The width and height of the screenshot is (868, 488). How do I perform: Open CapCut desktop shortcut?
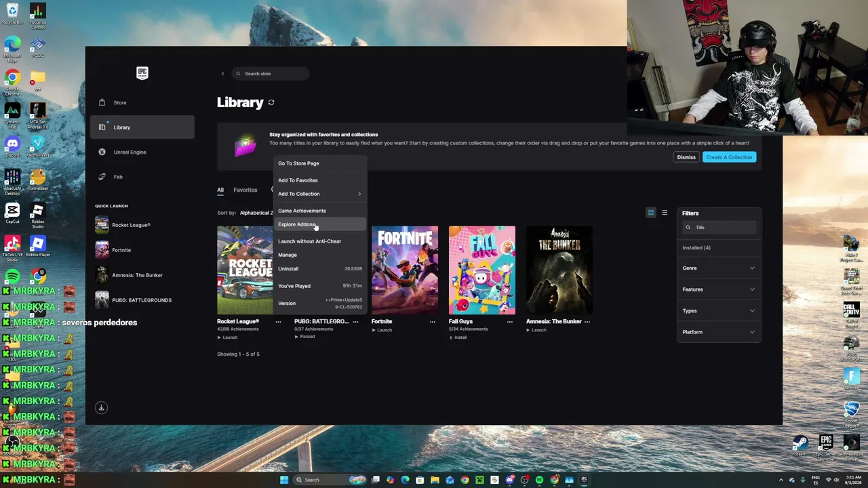(x=12, y=213)
